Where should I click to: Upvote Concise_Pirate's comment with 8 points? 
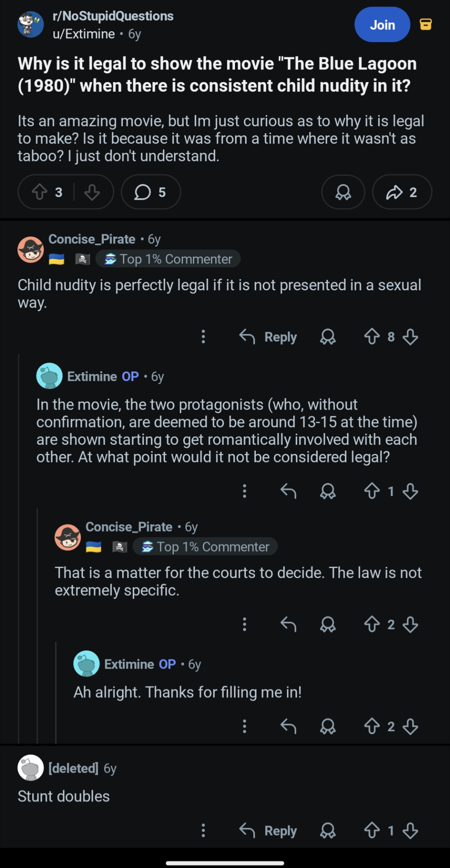click(x=372, y=337)
